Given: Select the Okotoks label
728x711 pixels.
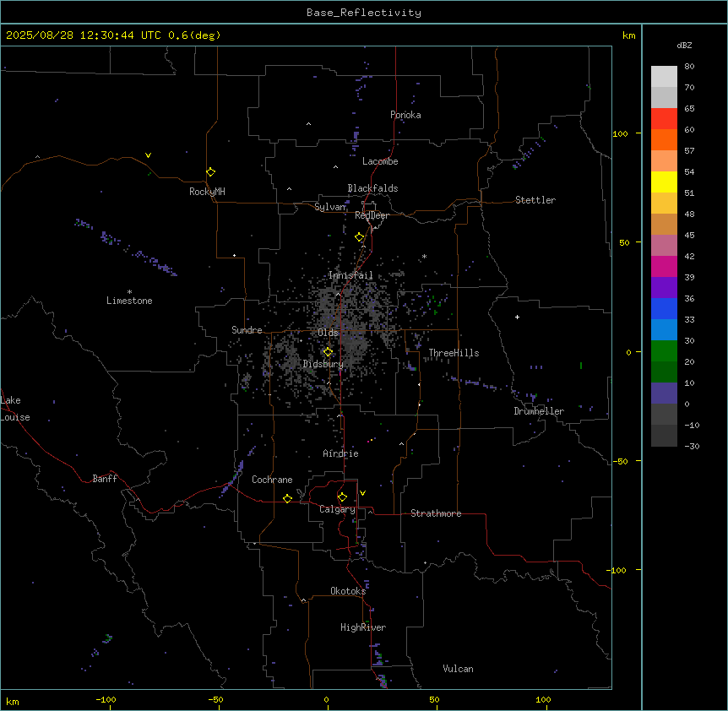Looking at the screenshot, I should click(348, 591).
